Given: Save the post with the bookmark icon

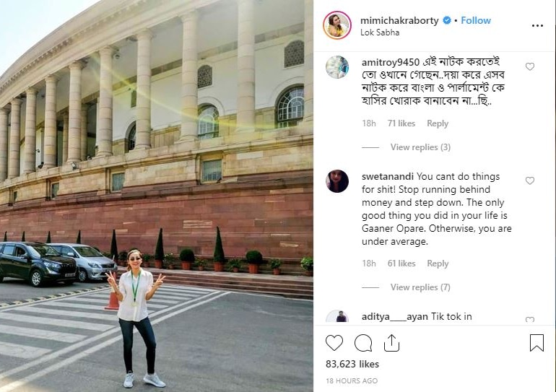Looking at the screenshot, I should (537, 343).
